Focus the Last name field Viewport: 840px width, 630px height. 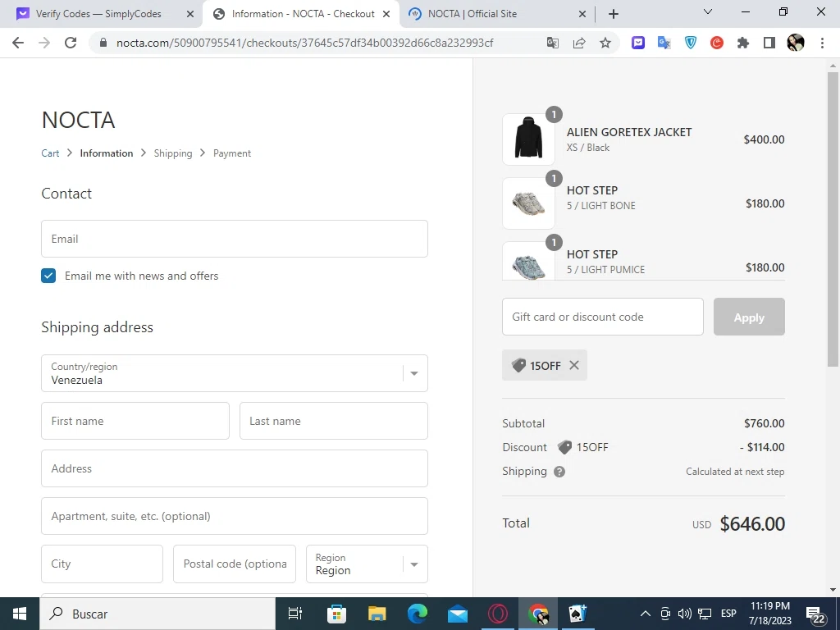tap(334, 421)
